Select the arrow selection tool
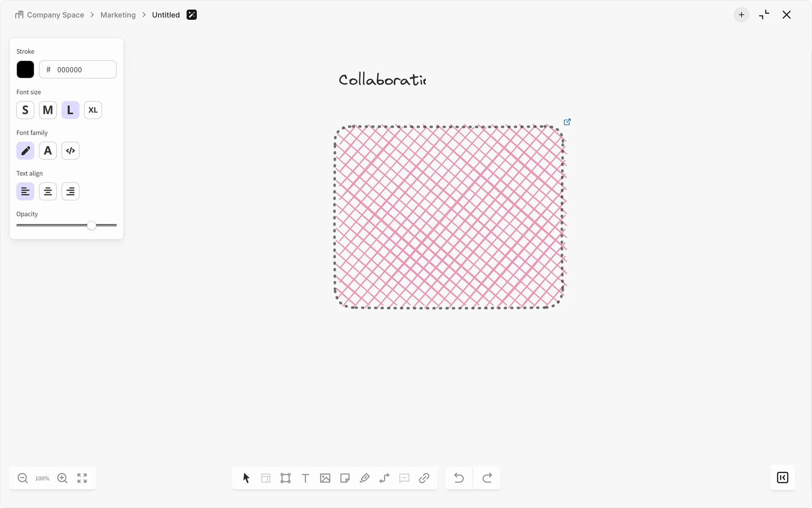The height and width of the screenshot is (508, 812). (246, 478)
